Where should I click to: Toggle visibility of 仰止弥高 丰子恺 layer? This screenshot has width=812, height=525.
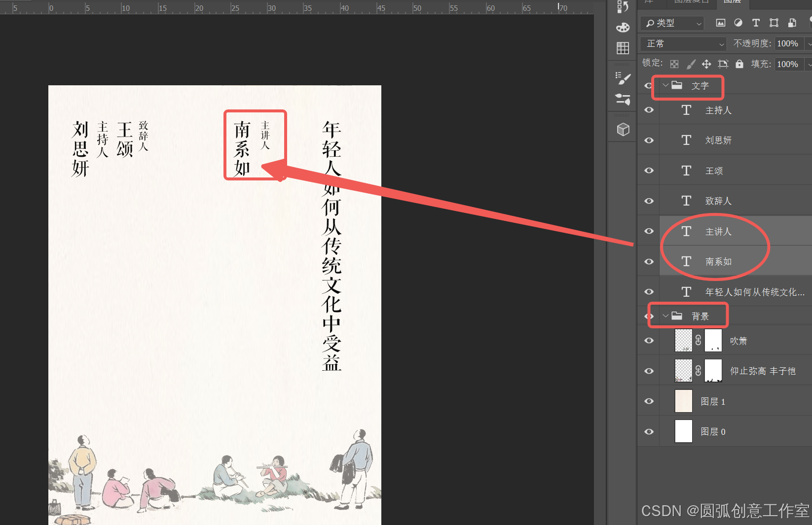pos(649,371)
